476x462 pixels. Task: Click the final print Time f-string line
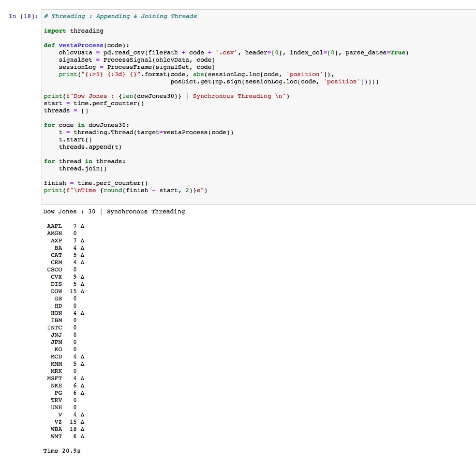pyautogui.click(x=125, y=190)
